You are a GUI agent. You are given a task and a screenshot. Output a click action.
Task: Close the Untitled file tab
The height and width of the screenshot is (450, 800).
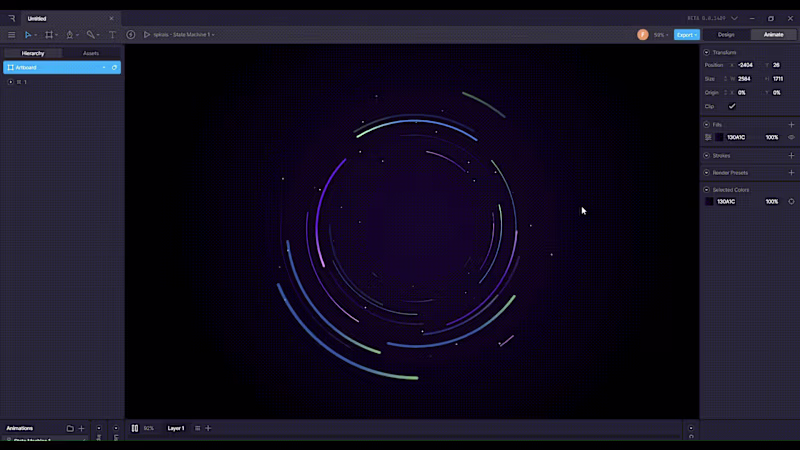click(111, 18)
